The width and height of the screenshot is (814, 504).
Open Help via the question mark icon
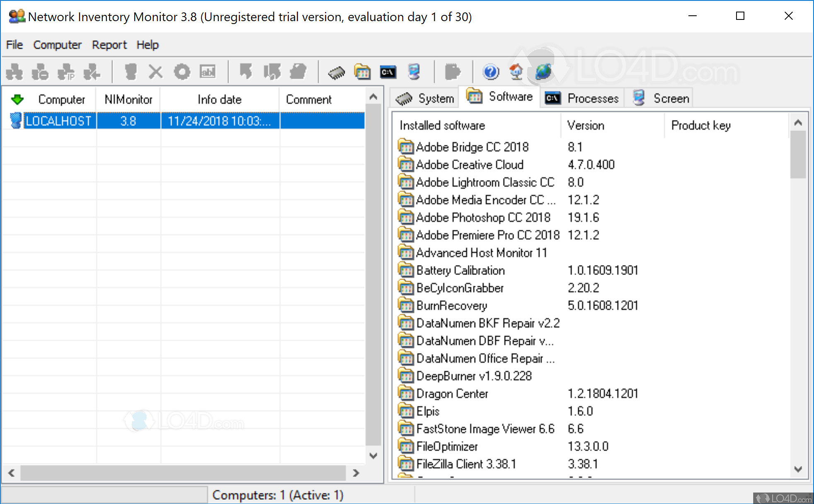(491, 72)
